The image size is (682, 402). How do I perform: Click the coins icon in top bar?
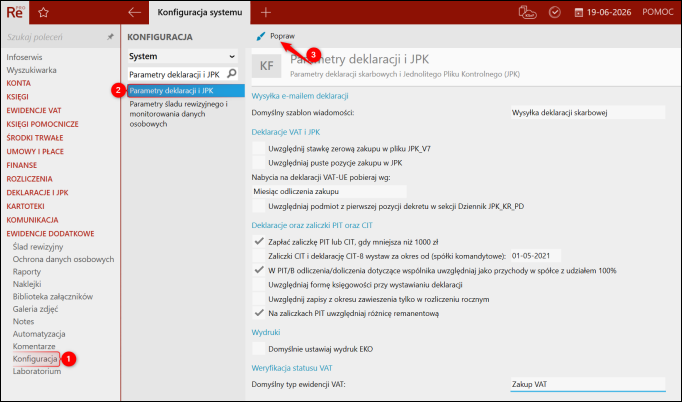(x=527, y=12)
